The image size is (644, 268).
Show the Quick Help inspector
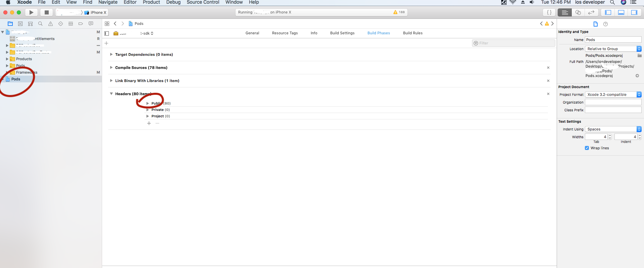click(605, 24)
